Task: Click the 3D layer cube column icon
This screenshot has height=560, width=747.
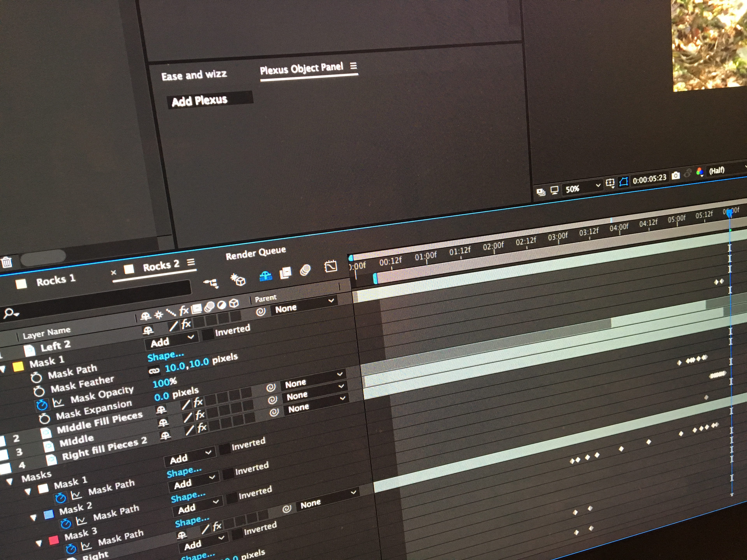Action: 234,304
